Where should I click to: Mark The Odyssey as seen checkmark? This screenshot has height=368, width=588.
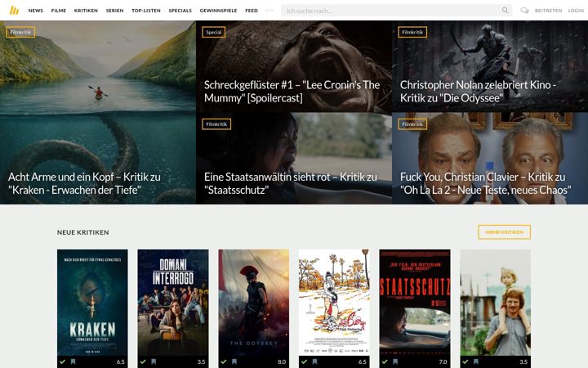tap(224, 361)
